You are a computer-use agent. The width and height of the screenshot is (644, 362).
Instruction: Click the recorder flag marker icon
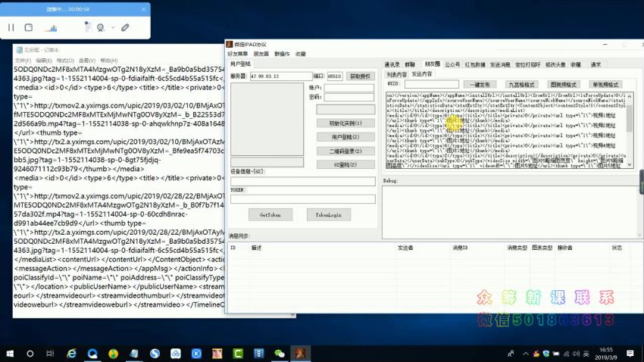[x=87, y=27]
